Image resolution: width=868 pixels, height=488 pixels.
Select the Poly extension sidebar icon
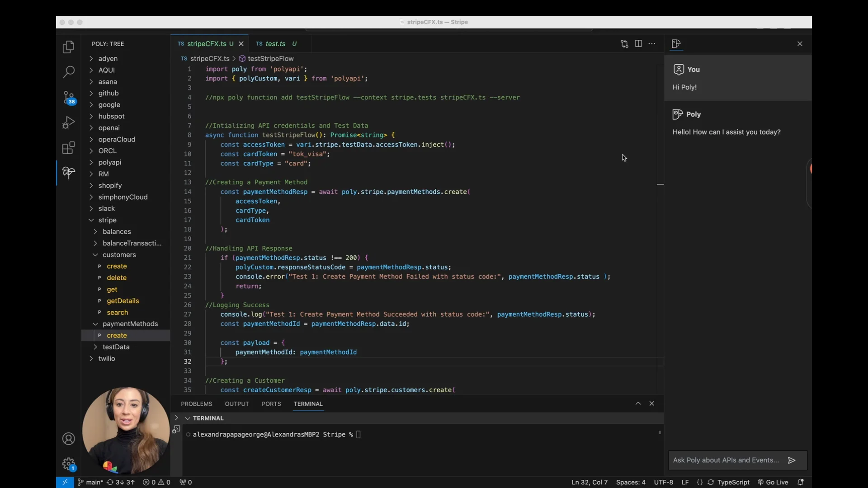coord(68,173)
